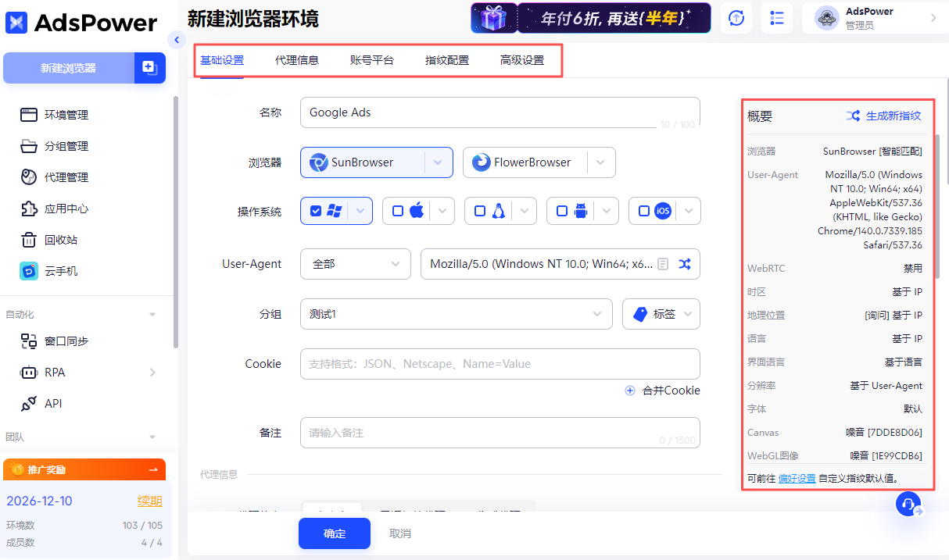Check the iOS operating system checkbox

pos(644,210)
